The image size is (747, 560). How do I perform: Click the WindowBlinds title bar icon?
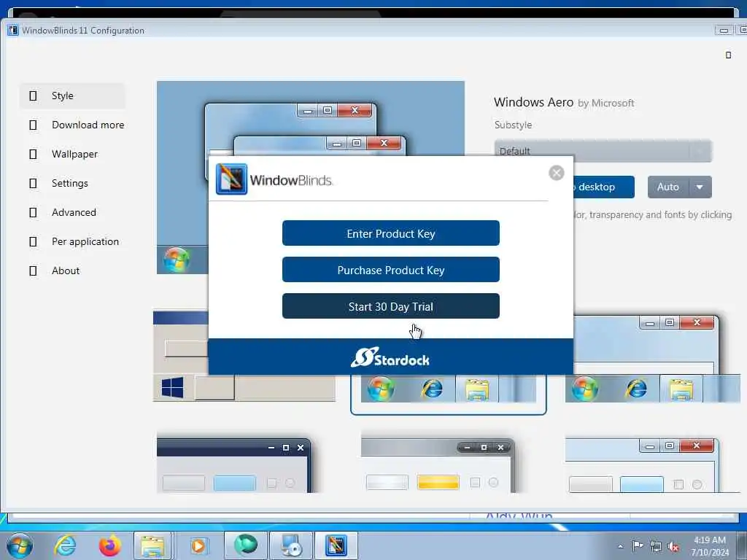(13, 30)
